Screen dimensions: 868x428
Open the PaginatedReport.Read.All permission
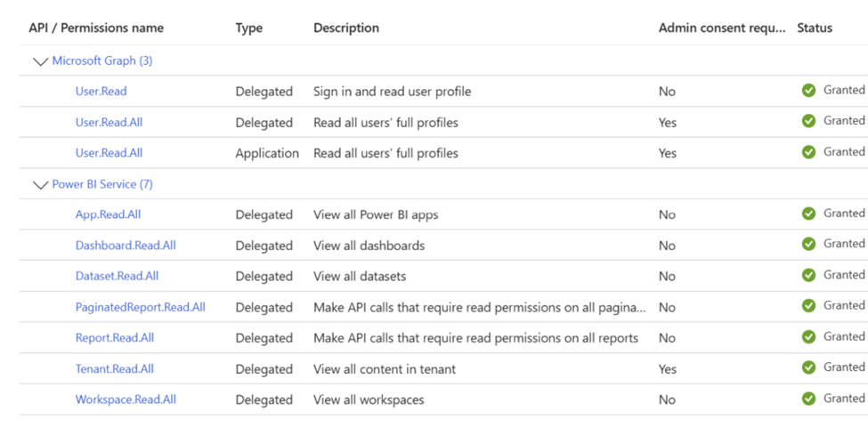140,307
